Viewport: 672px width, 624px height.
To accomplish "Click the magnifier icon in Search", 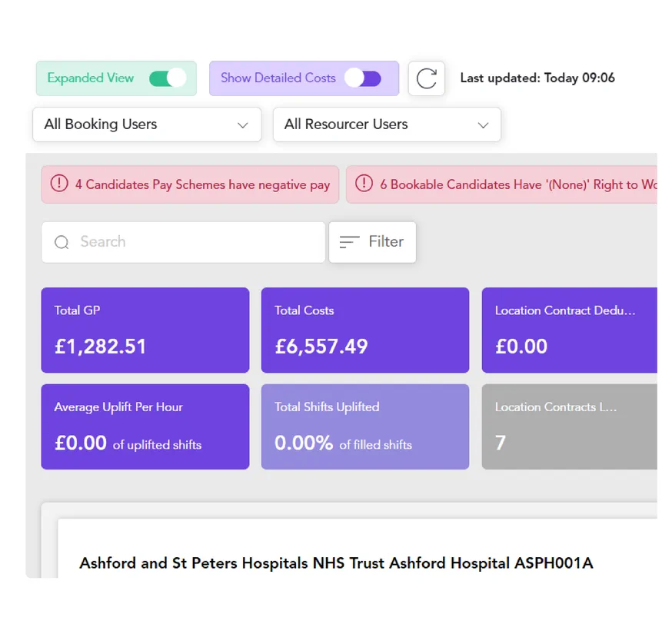I will click(62, 242).
